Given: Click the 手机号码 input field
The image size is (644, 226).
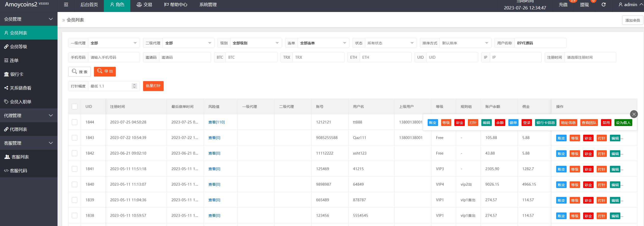Looking at the screenshot, I should [114, 57].
